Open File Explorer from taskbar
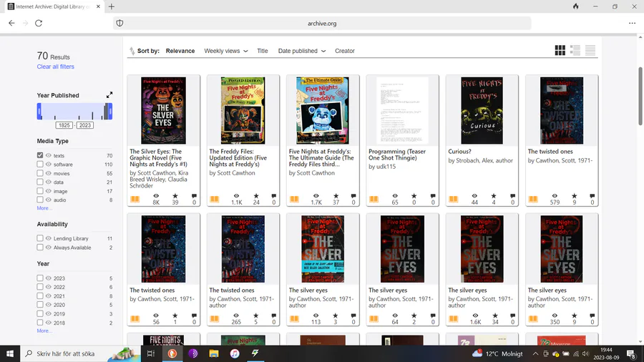Screen dimensions: 644x362 coord(213,353)
